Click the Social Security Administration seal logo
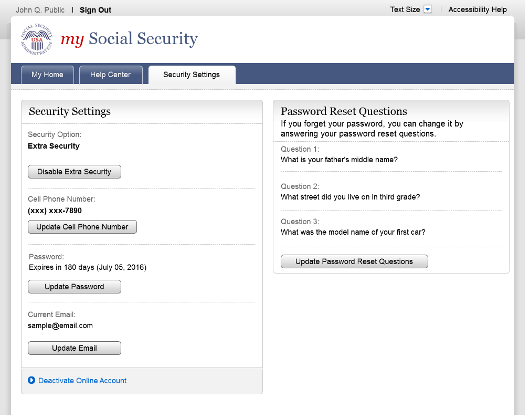Screen dimensions: 530x420 (x=36, y=39)
